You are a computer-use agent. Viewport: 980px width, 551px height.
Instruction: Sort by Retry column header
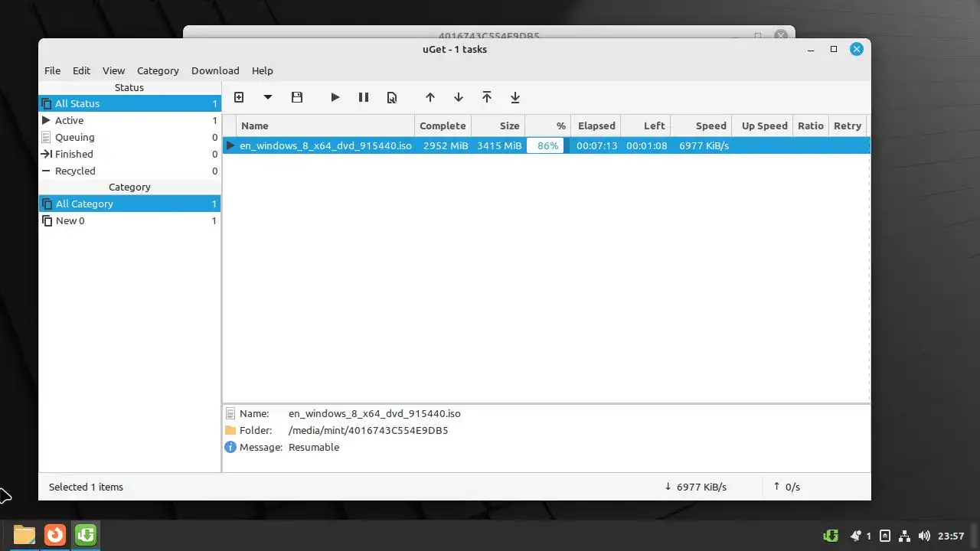(x=848, y=126)
